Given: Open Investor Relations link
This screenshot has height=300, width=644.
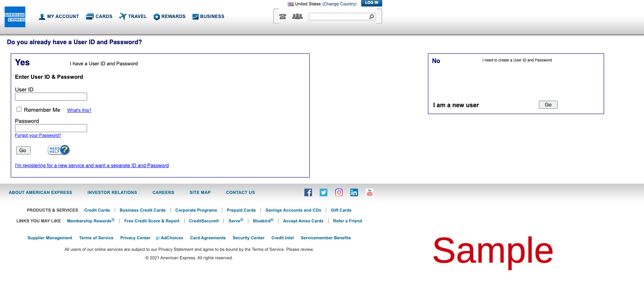Looking at the screenshot, I should (x=112, y=192).
